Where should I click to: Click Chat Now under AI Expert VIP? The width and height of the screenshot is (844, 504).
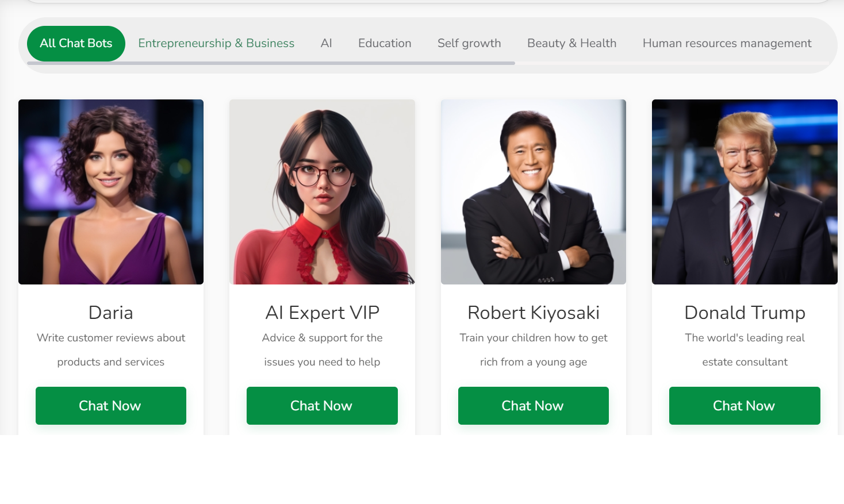pos(322,406)
